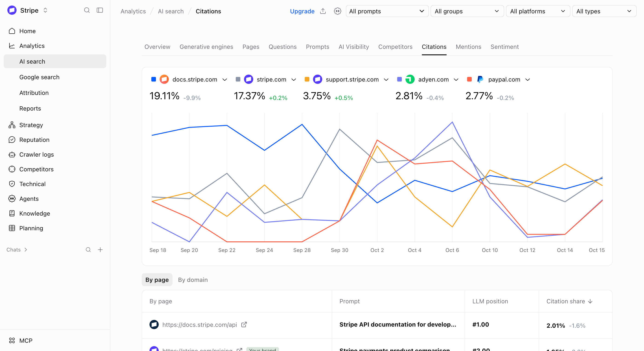Switch table view to By page

[157, 280]
